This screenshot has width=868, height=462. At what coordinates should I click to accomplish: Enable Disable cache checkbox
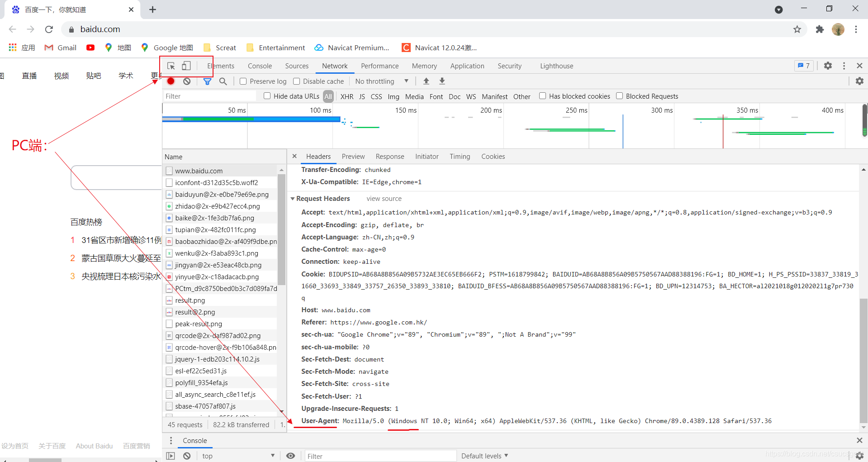pyautogui.click(x=297, y=81)
